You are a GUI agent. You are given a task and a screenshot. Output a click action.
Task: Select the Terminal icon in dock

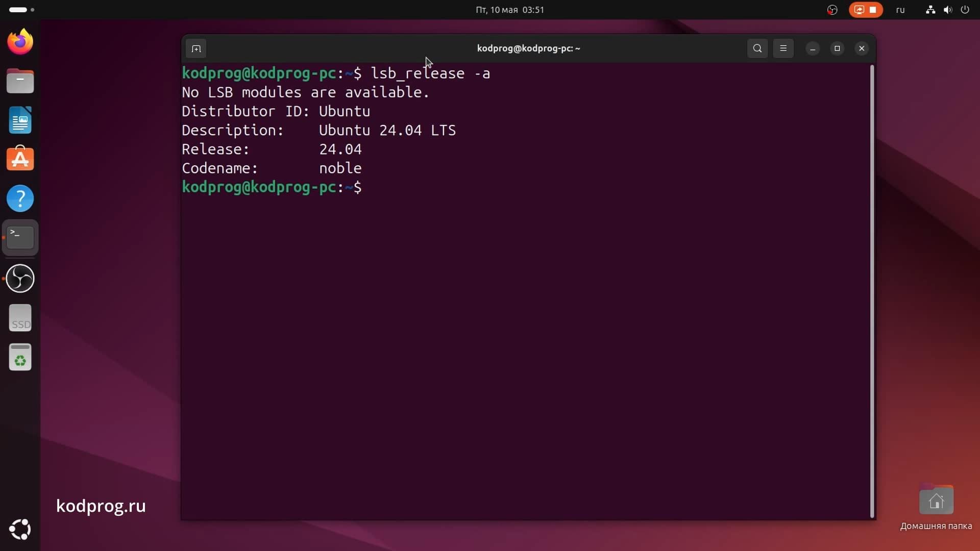tap(20, 238)
